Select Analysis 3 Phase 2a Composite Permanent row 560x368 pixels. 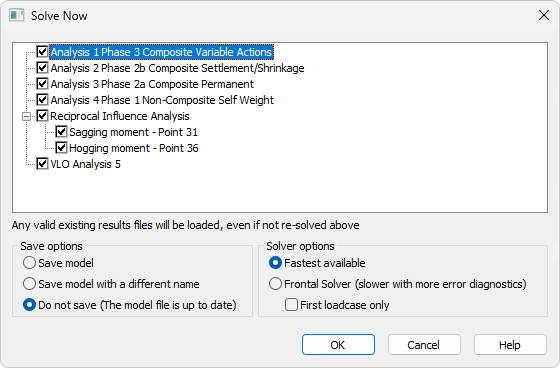tap(152, 84)
